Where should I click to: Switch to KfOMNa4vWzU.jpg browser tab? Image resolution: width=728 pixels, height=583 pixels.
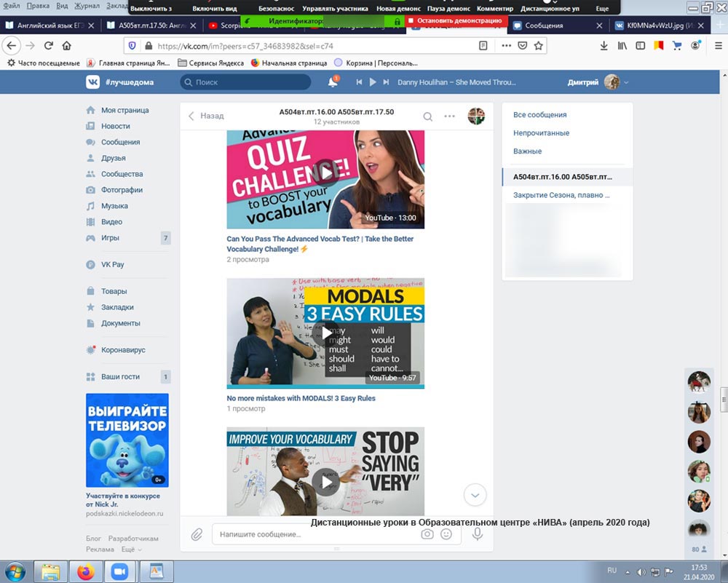[x=660, y=25]
